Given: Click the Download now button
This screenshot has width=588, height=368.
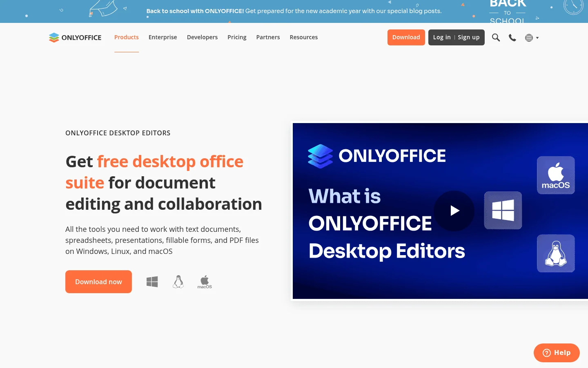Looking at the screenshot, I should click(98, 282).
